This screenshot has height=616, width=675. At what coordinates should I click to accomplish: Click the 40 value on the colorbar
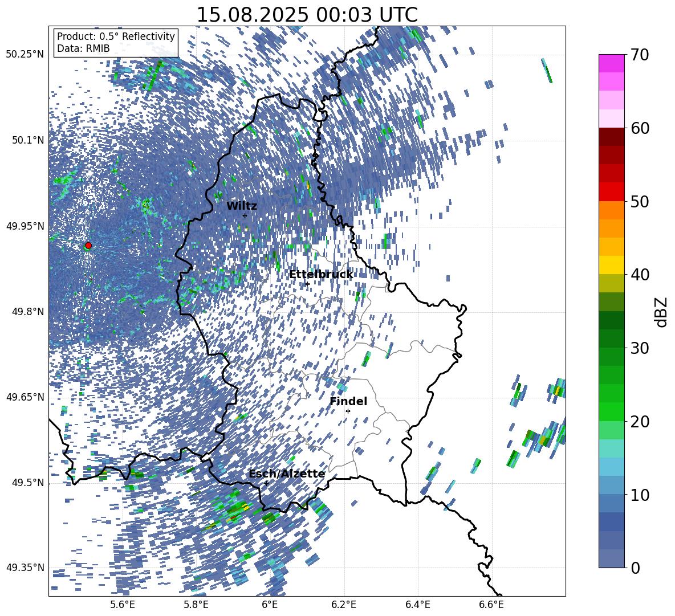640,275
